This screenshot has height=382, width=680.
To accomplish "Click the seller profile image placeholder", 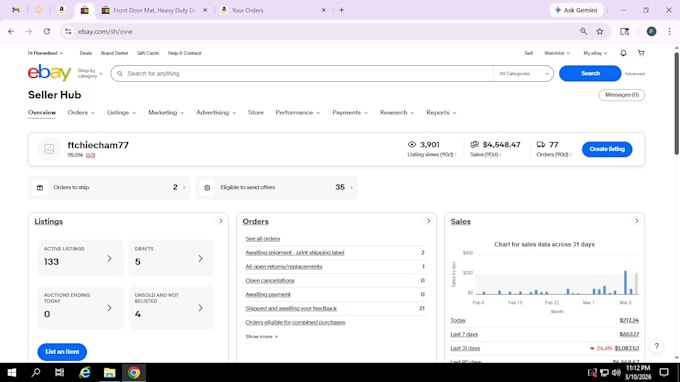I will click(x=49, y=149).
